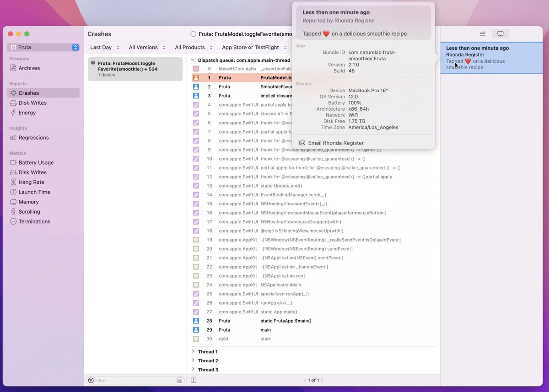Expand Thread 1
Image resolution: width=549 pixels, height=392 pixels.
click(x=193, y=352)
